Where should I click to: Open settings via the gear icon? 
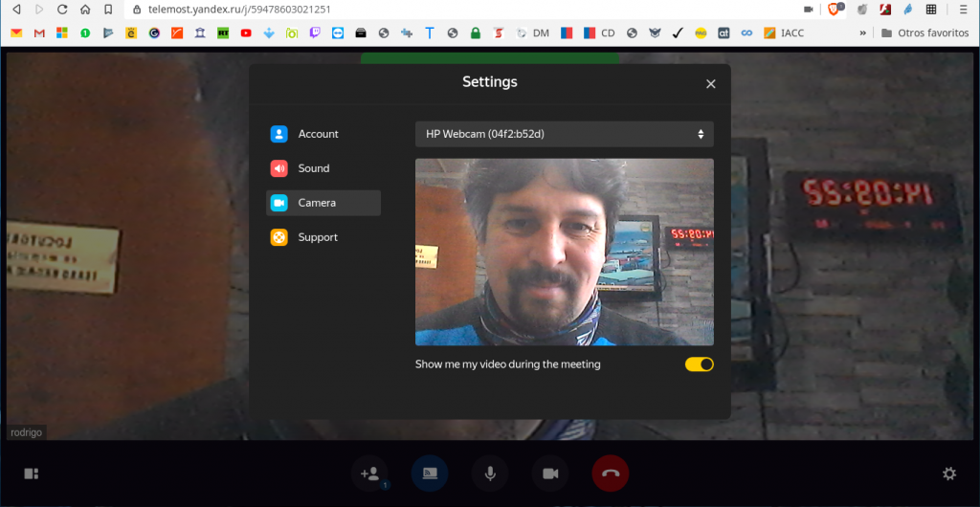(x=948, y=474)
